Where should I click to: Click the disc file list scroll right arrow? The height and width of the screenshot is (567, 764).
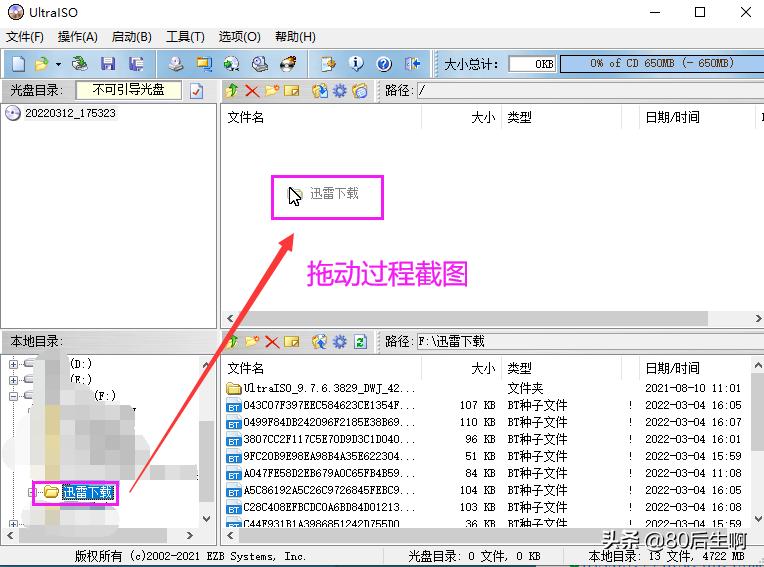[x=759, y=319]
